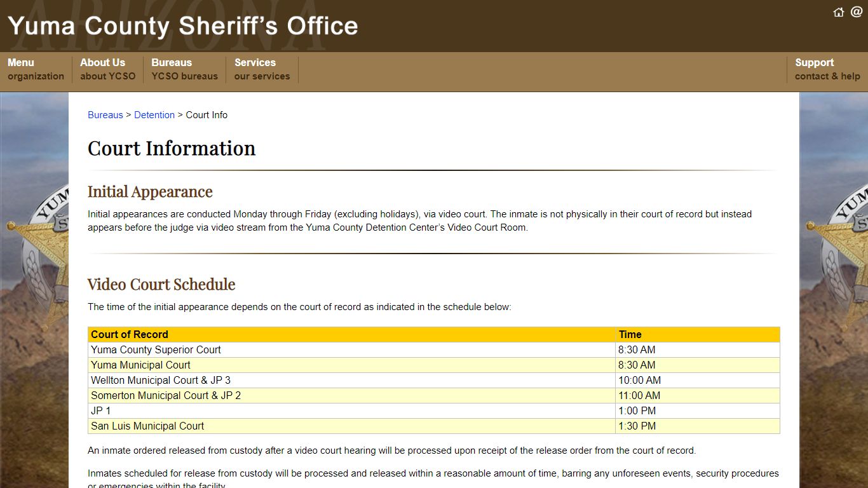The image size is (868, 488).
Task: Open the Services menu
Action: point(262,69)
